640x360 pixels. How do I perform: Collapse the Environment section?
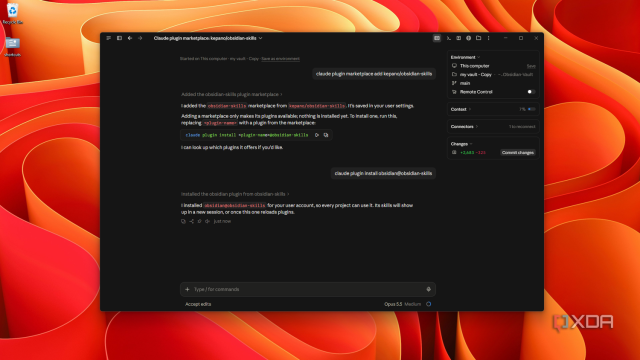[465, 57]
